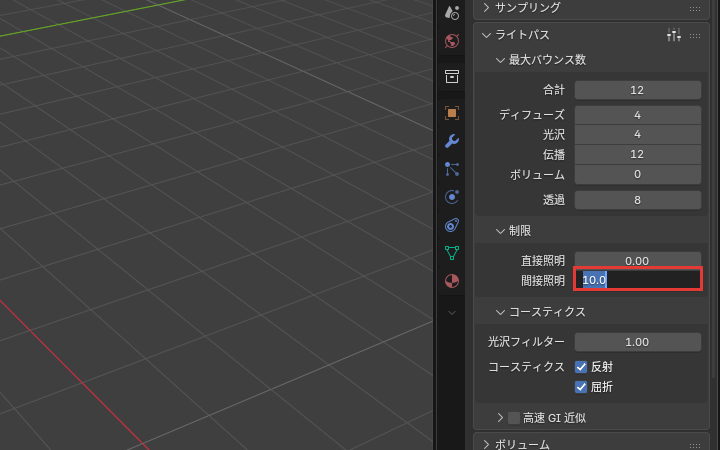Open the Object Data mesh tab
The image size is (720, 450).
(452, 253)
